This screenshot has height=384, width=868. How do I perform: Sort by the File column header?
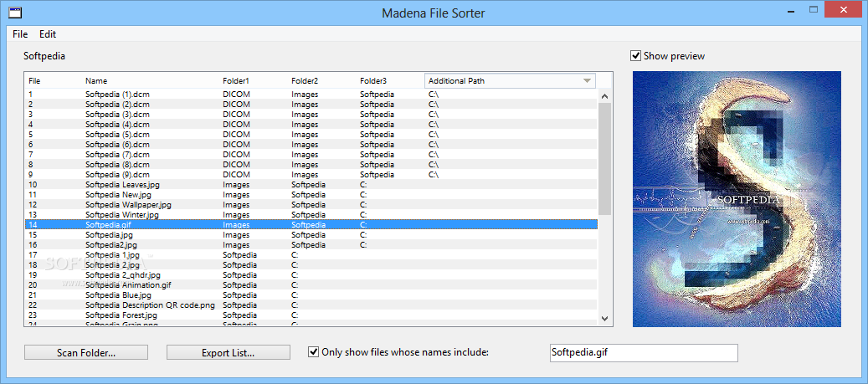(34, 81)
